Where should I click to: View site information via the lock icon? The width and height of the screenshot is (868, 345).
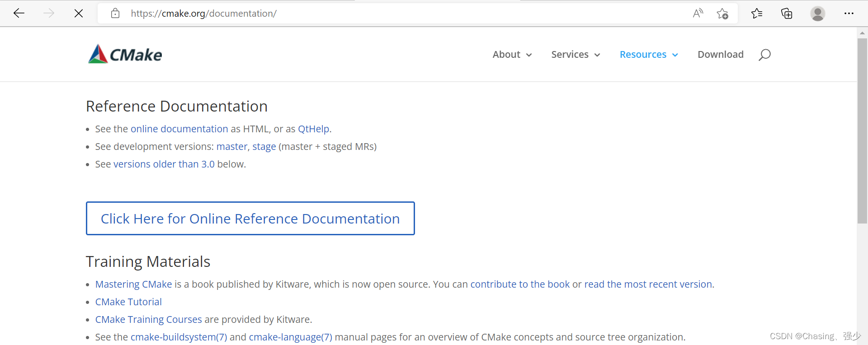115,14
